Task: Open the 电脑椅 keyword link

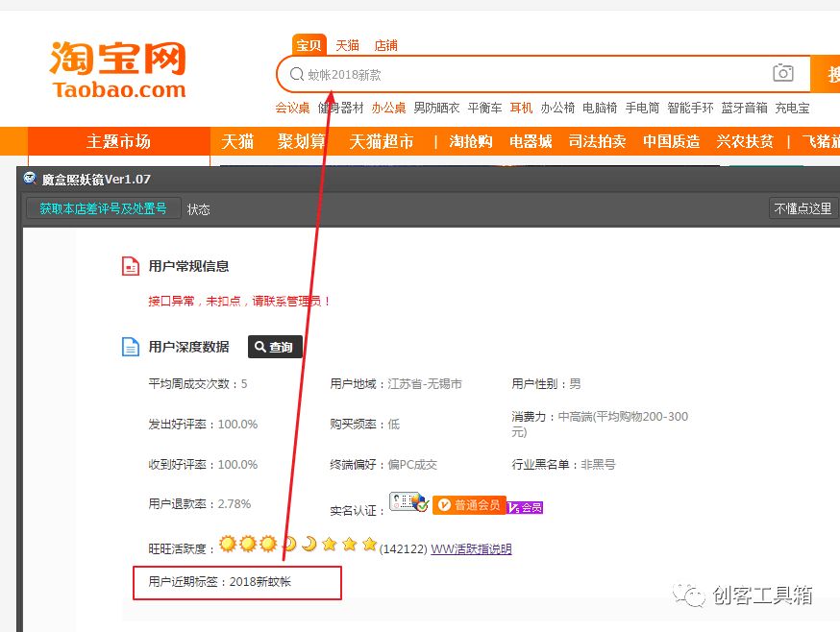Action: pos(600,108)
